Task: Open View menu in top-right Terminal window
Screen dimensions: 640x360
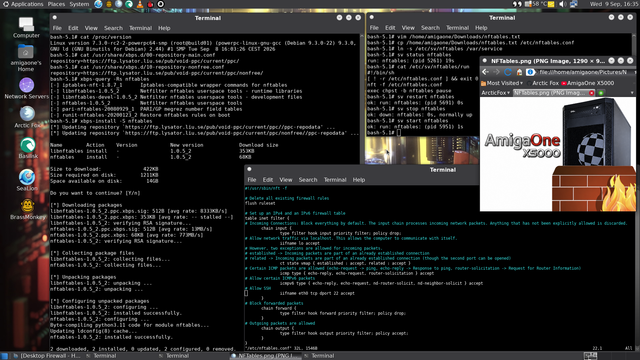Action: 408,28
